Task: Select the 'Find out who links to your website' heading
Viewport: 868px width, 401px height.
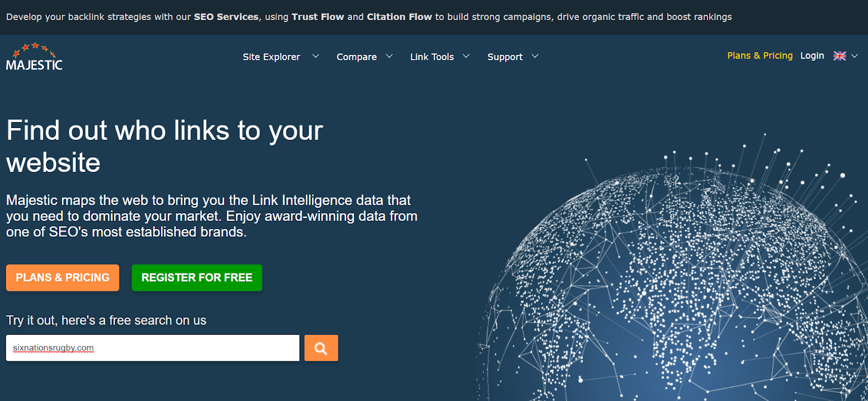Action: [x=164, y=147]
